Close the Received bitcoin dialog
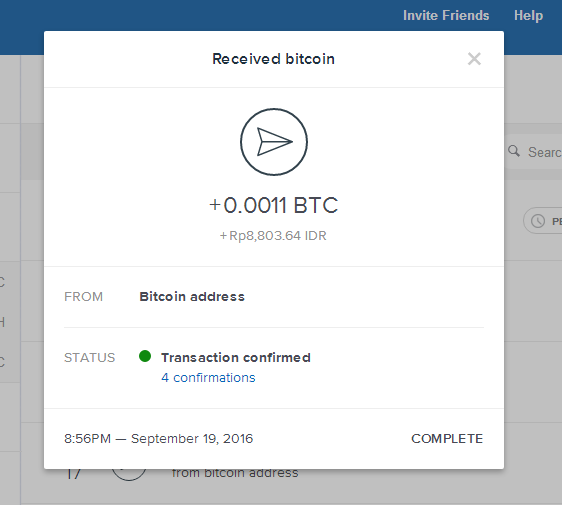This screenshot has width=562, height=505. point(474,59)
